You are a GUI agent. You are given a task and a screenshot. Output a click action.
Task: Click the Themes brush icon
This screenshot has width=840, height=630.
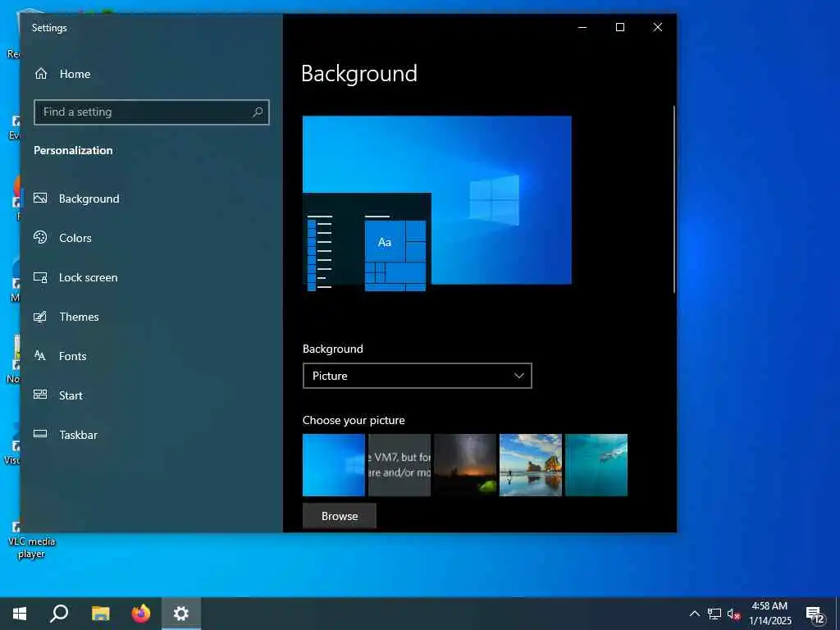tap(40, 316)
